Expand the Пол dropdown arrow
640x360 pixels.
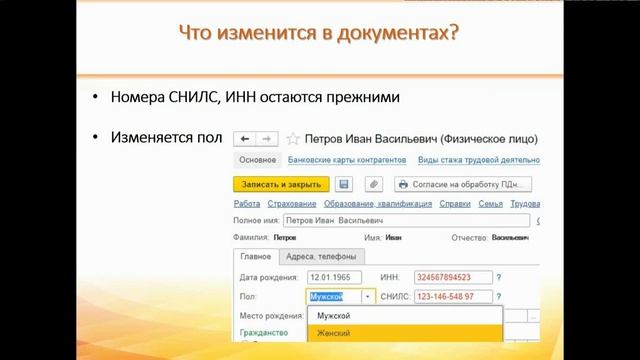368,297
